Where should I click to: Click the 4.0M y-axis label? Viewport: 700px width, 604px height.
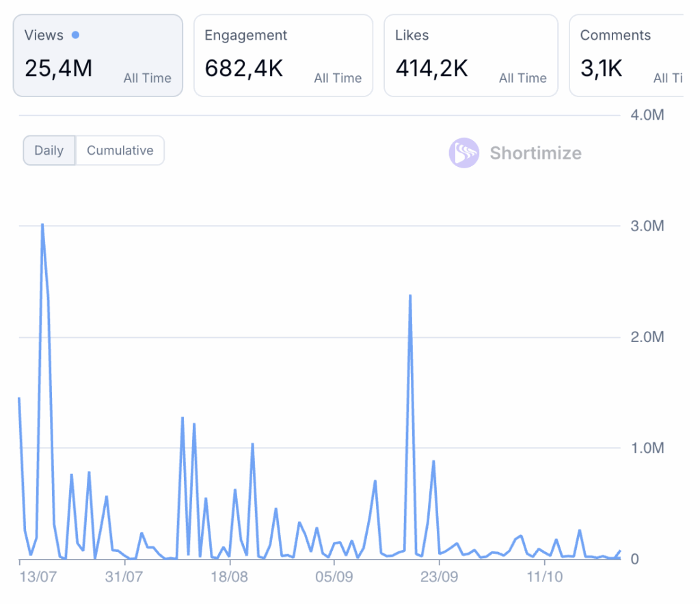647,115
